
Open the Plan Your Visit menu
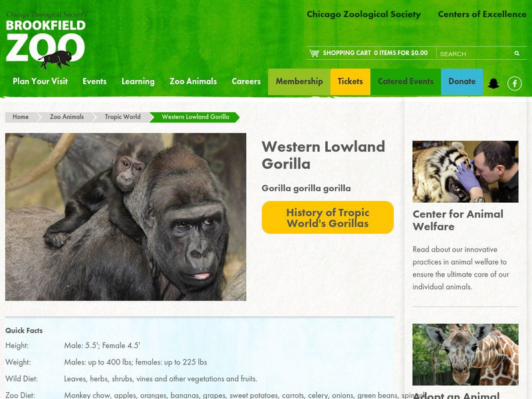pos(40,81)
